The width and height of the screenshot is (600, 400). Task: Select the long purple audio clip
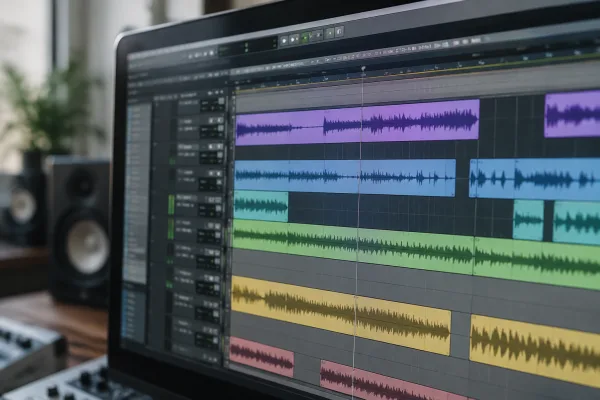point(357,122)
